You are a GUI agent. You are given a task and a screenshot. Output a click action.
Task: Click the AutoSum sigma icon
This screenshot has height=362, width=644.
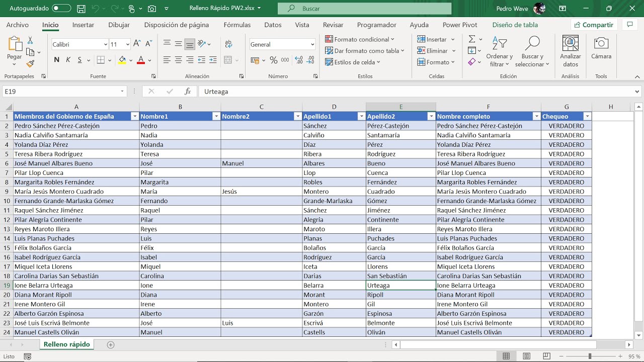(x=472, y=39)
